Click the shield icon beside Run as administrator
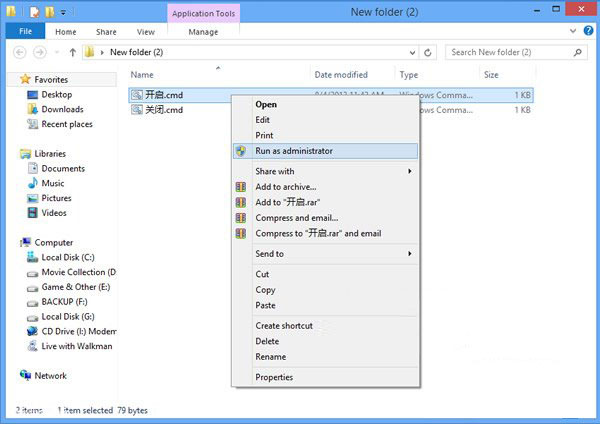 point(241,151)
